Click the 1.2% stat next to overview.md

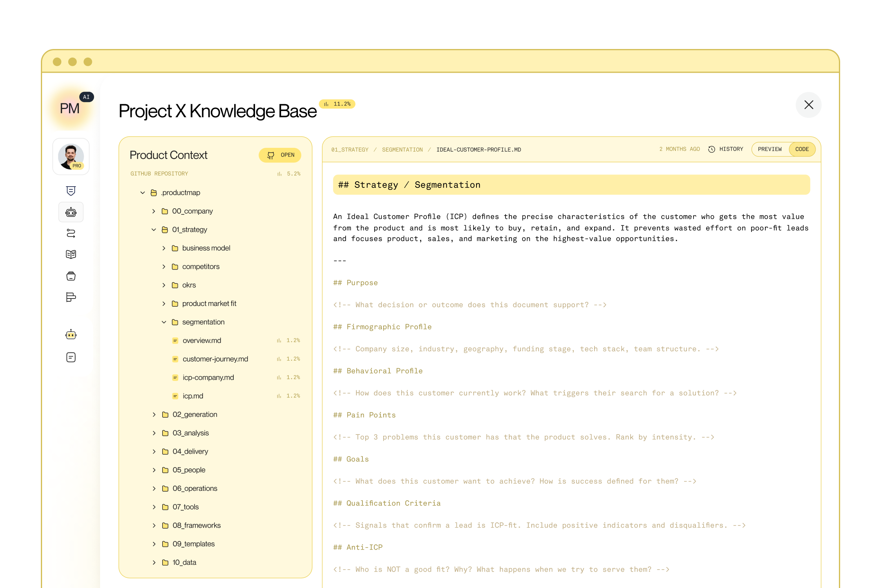pos(288,341)
